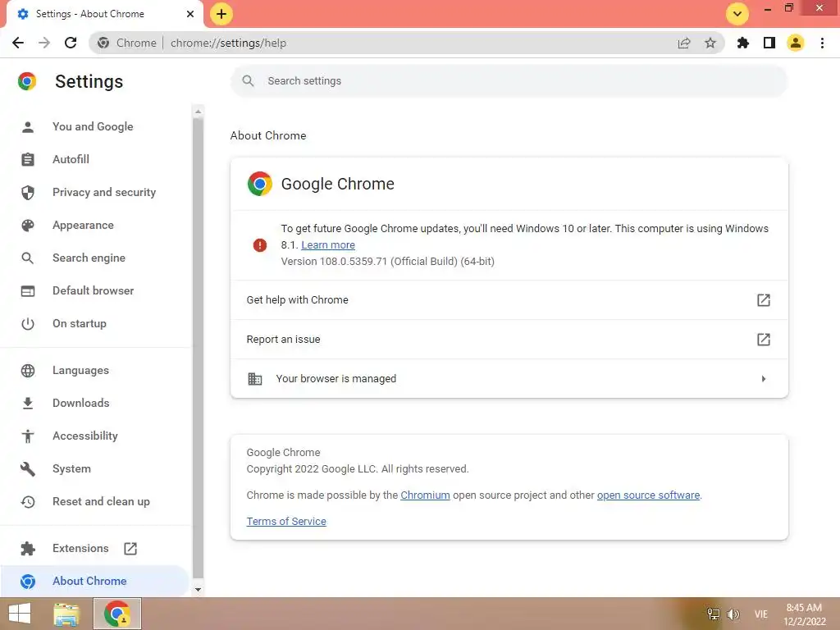840x630 pixels.
Task: Open Privacy and security settings
Action: click(x=104, y=192)
